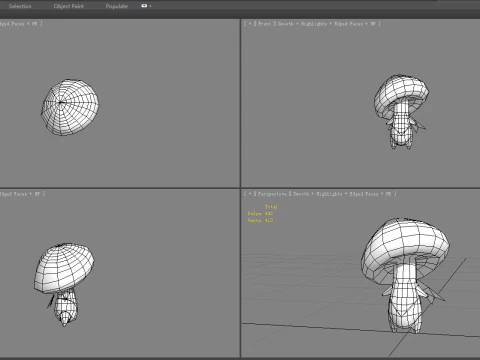The image size is (480, 360).
Task: Open the Object Paint ribbon tab
Action: point(69,6)
